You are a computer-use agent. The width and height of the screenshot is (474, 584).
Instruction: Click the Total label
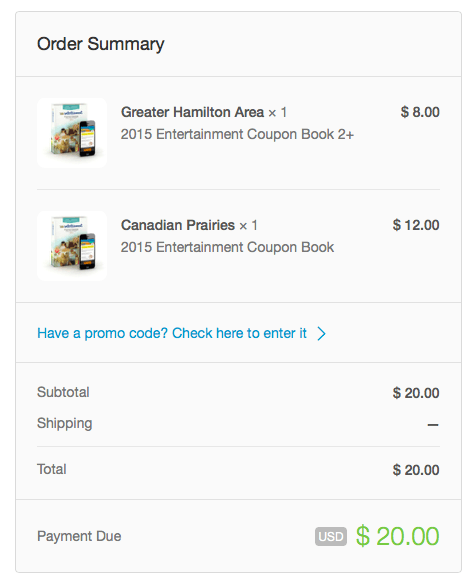click(x=51, y=469)
